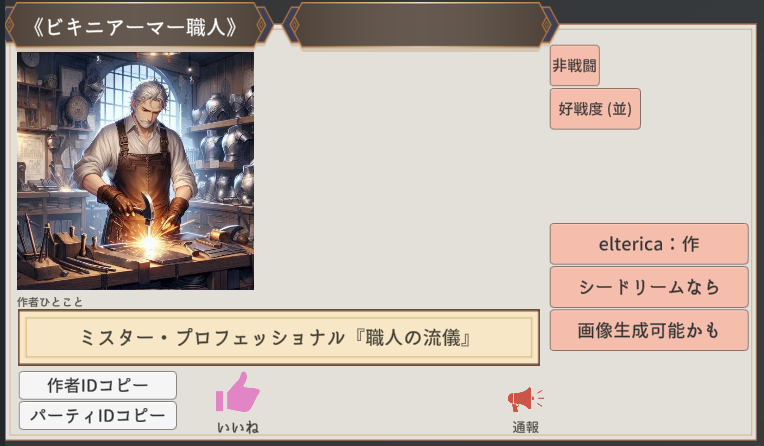The height and width of the screenshot is (446, 764).
Task: Copy the author ID with 作者IDコピー
Action: (x=98, y=385)
